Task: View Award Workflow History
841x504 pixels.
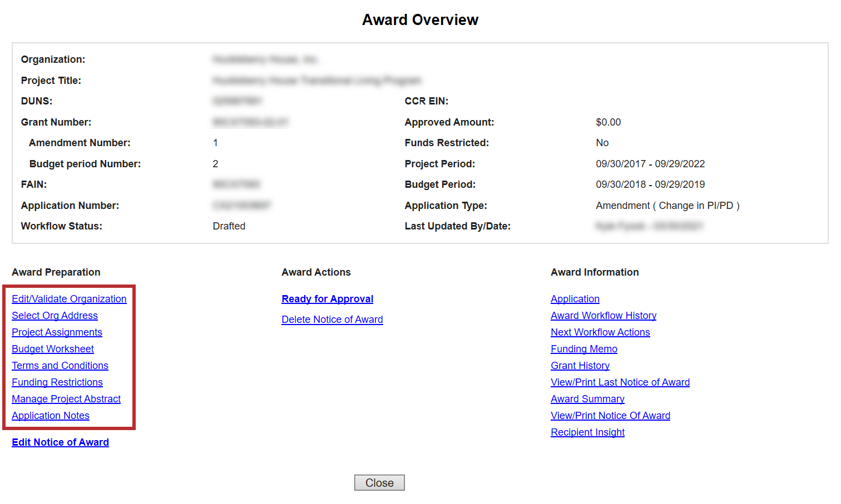Action: (x=603, y=316)
